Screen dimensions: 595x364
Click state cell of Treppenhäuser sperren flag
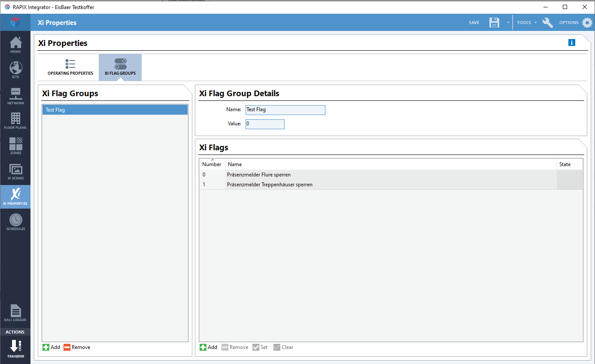click(x=570, y=185)
